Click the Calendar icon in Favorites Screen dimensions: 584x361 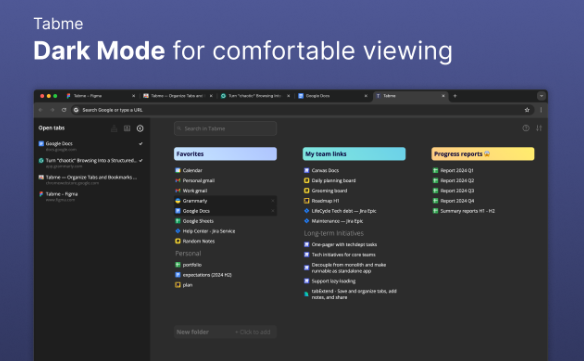[178, 170]
